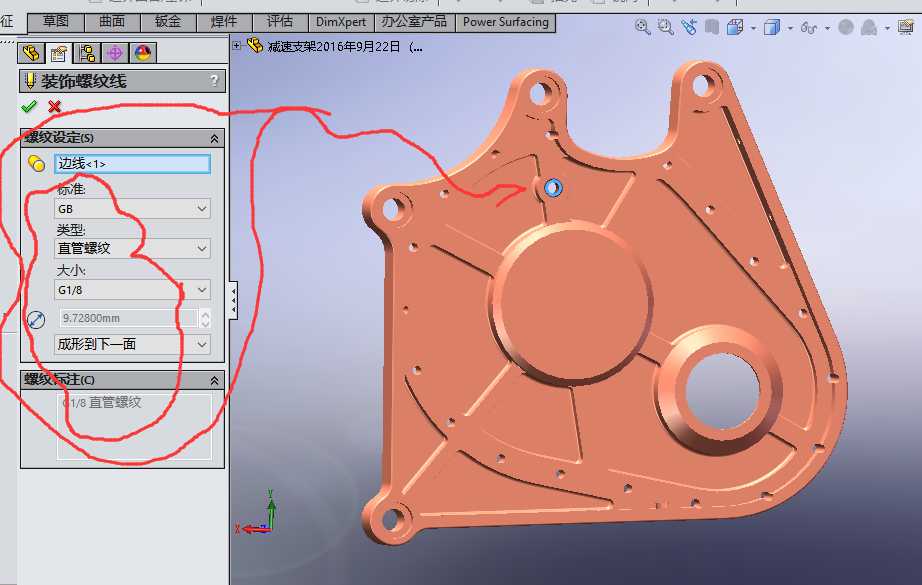This screenshot has width=922, height=585.
Task: Cancel cosmetic thread with red X
Action: (55, 106)
